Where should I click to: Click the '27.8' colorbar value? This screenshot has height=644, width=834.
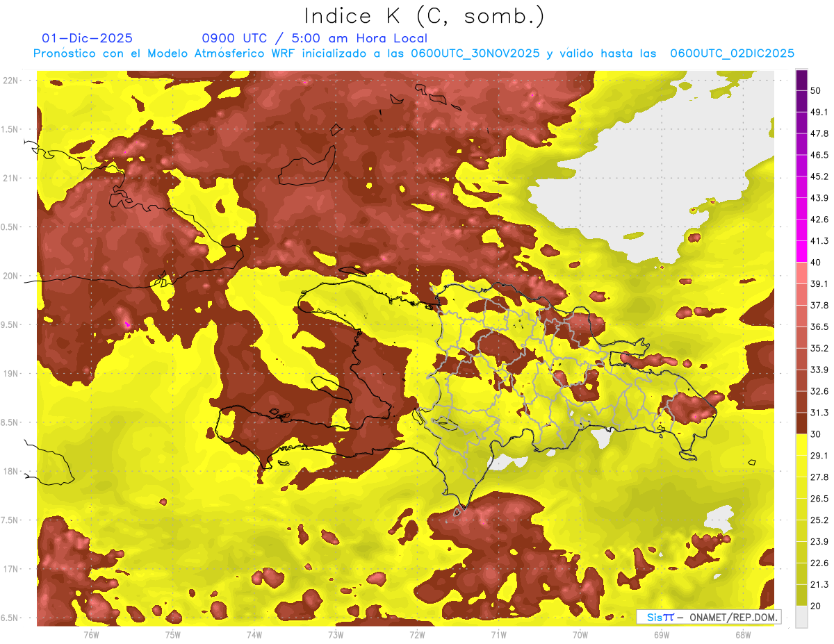click(x=819, y=477)
